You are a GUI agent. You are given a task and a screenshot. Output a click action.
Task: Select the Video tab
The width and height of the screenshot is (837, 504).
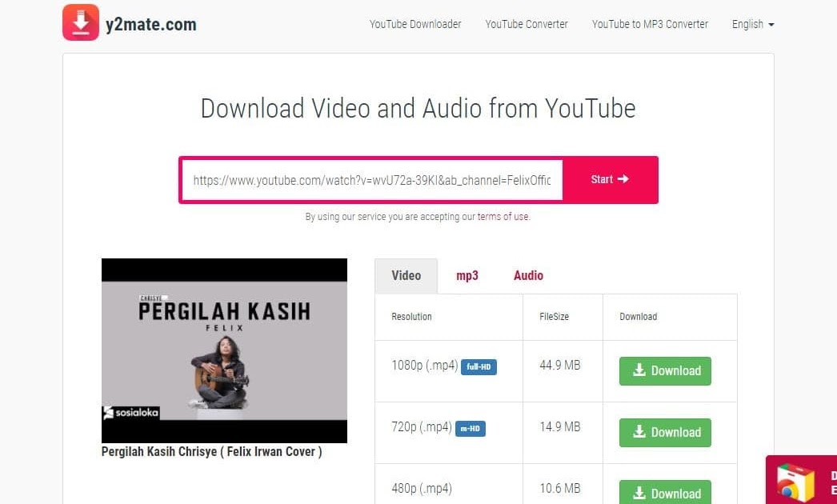pos(406,275)
